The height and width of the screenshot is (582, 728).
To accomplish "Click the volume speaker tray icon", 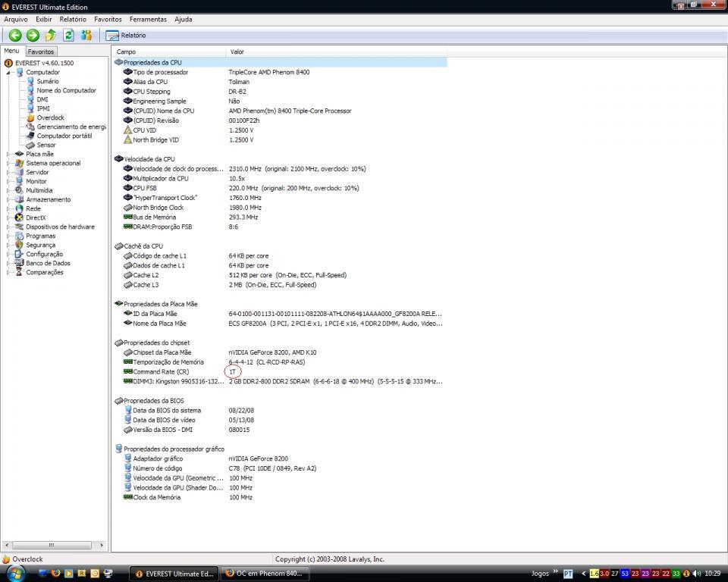I will coord(697,574).
